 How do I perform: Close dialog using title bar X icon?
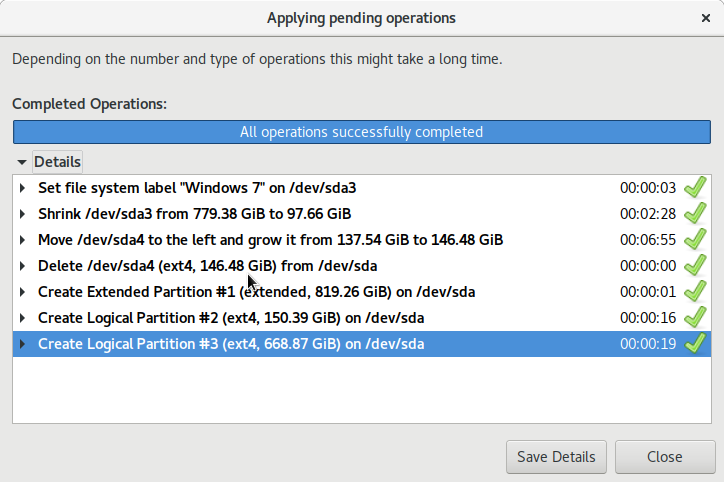point(706,18)
